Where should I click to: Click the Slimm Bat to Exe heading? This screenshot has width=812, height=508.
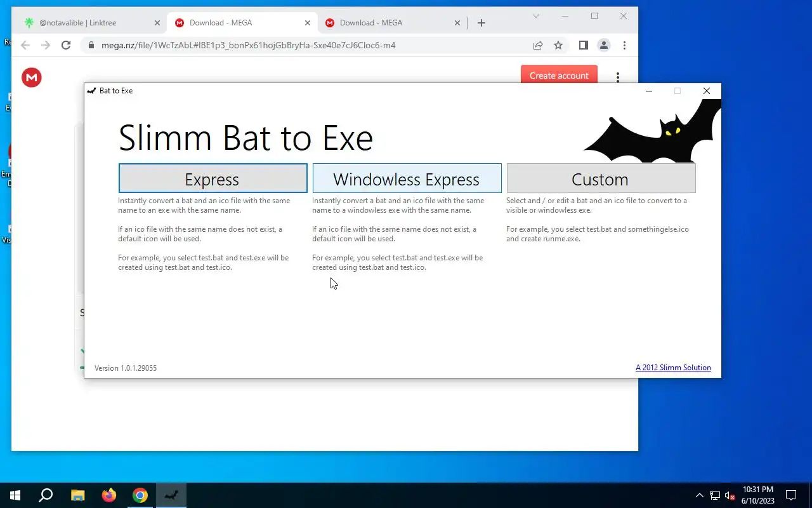point(246,137)
